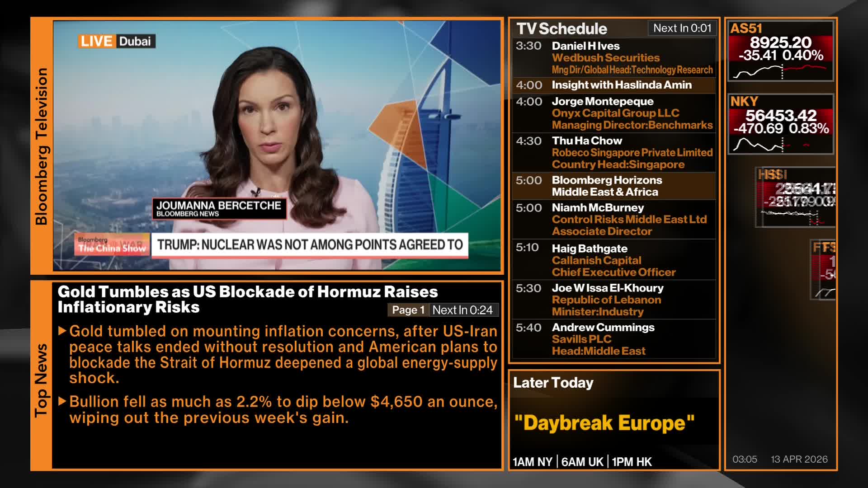
Task: Click the AS51 index ticker tile
Action: click(780, 50)
